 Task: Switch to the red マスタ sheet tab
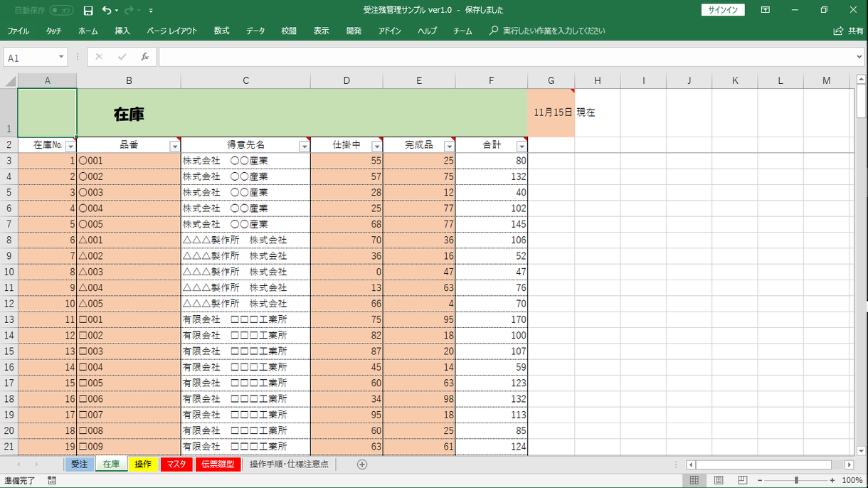coord(176,465)
